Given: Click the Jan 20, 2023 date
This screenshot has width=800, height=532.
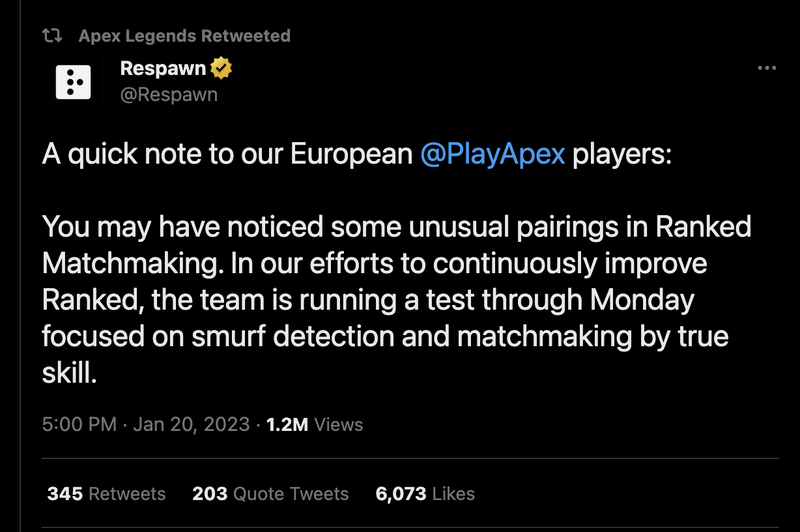Looking at the screenshot, I should pyautogui.click(x=193, y=424).
